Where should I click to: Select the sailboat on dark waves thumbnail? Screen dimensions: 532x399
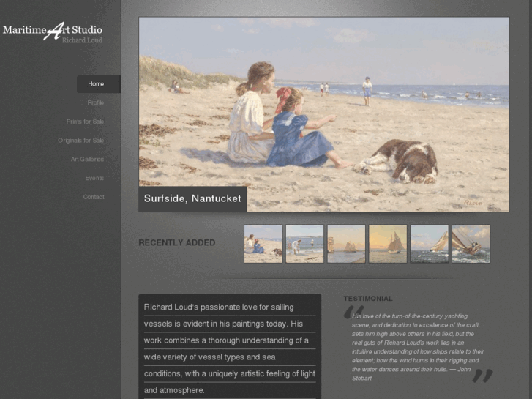[430, 244]
